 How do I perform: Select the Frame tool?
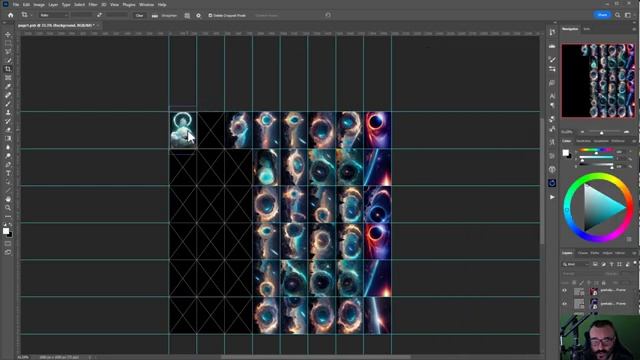pos(8,78)
